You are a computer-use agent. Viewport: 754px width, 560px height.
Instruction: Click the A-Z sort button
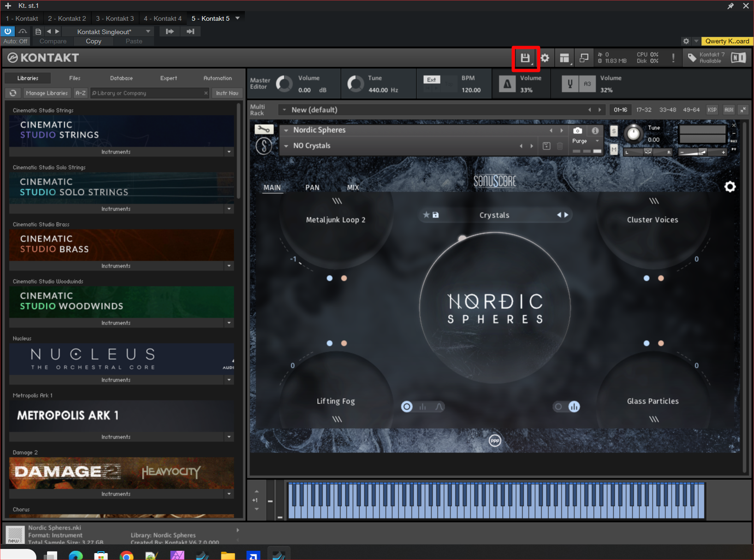[x=81, y=93]
